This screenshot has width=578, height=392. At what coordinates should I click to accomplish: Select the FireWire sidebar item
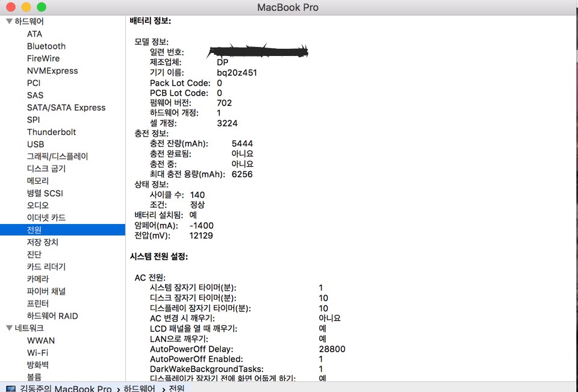coord(43,58)
